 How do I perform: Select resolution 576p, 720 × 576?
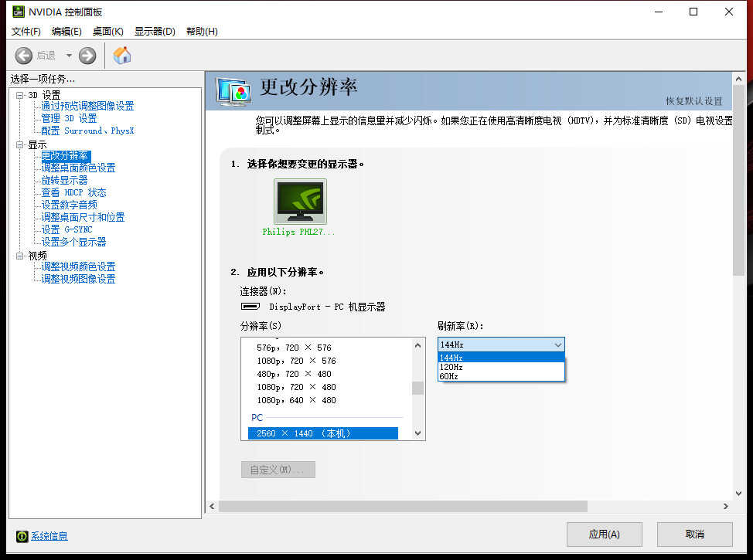[294, 348]
